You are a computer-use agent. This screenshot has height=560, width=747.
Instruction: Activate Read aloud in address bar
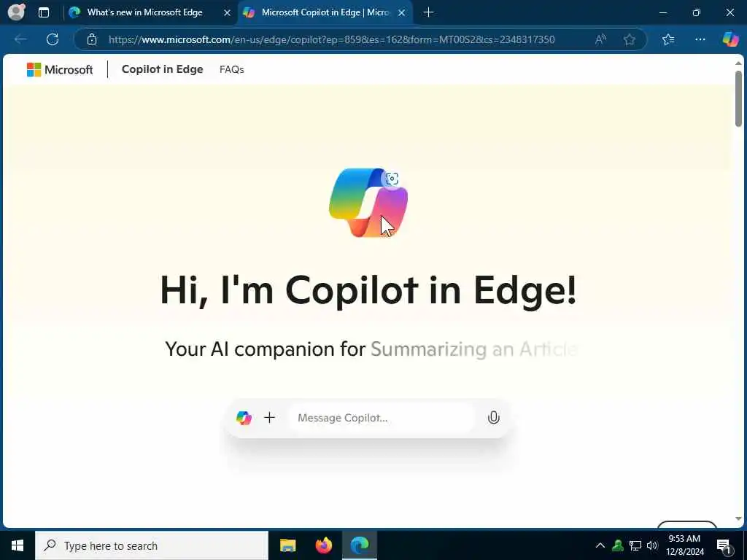point(601,39)
